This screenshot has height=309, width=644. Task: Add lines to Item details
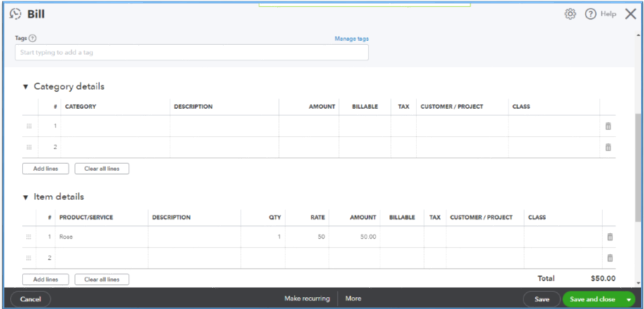(x=46, y=279)
